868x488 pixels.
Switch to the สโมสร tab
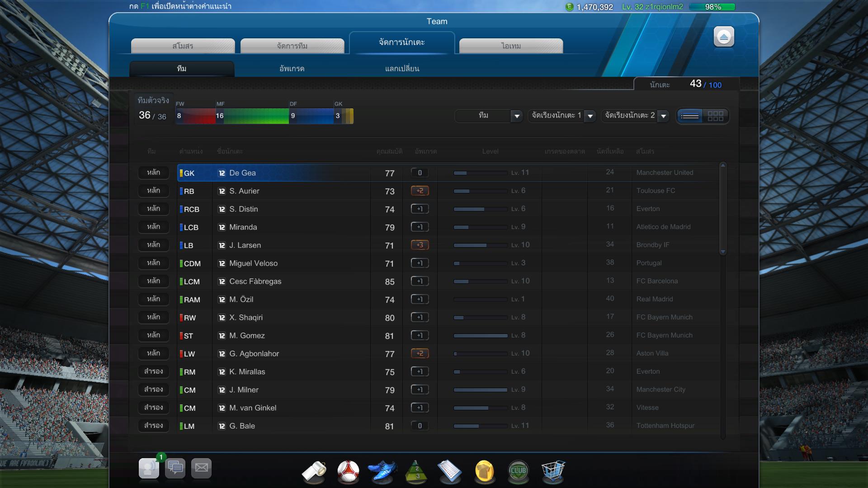pyautogui.click(x=183, y=46)
